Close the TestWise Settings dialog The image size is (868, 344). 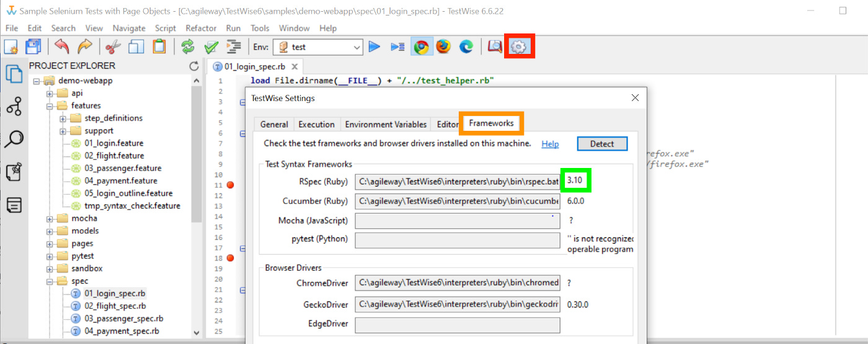click(635, 98)
